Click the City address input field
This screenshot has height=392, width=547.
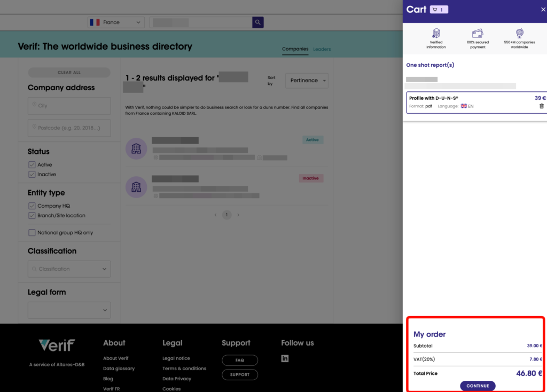pyautogui.click(x=69, y=106)
